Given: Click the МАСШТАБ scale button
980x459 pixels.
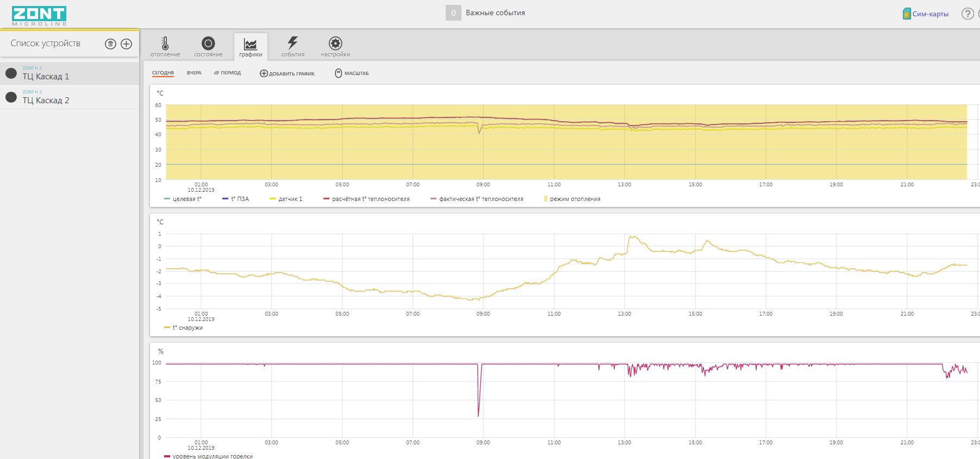Looking at the screenshot, I should [352, 73].
